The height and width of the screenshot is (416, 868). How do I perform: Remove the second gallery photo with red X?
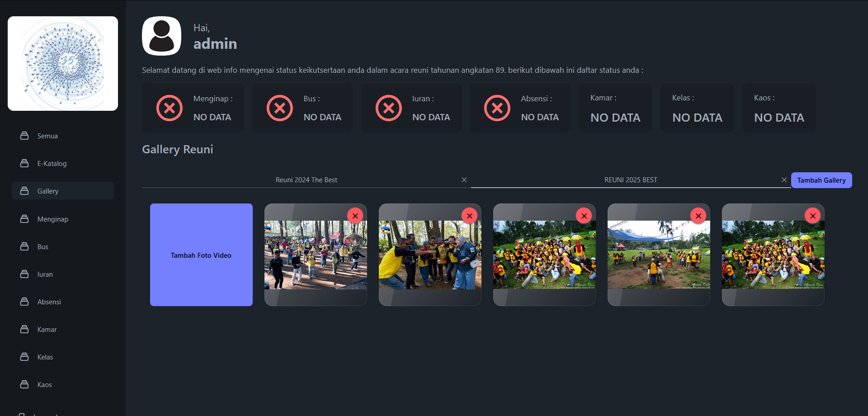[469, 216]
